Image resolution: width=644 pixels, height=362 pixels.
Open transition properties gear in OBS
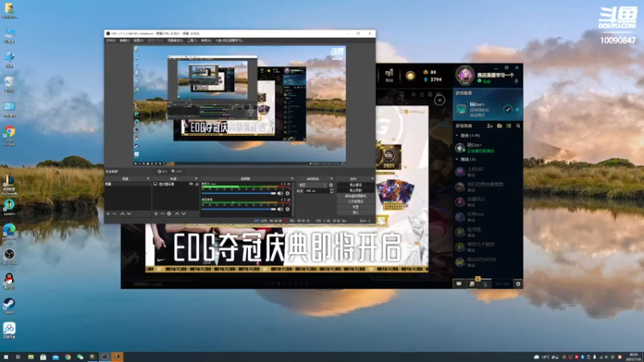[x=331, y=185]
